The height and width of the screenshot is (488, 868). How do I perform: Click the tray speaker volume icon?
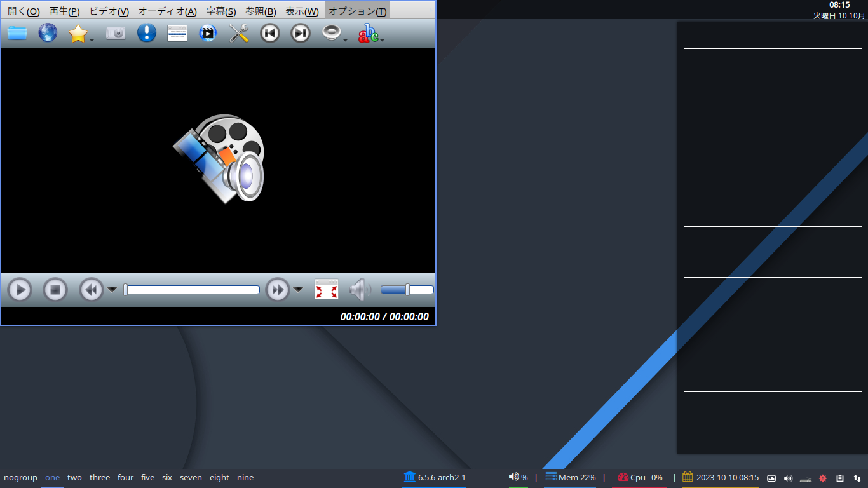pyautogui.click(x=789, y=478)
